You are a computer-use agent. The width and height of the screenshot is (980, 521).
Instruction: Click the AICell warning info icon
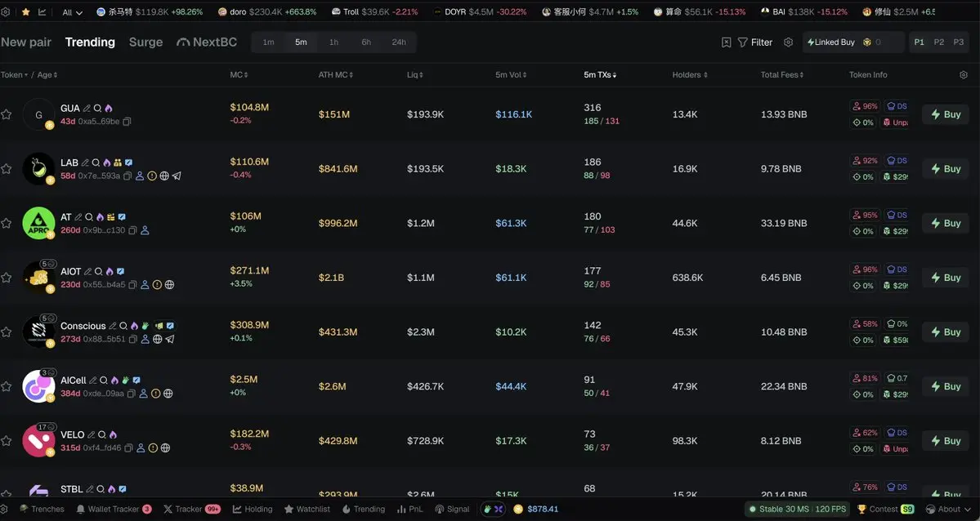155,394
